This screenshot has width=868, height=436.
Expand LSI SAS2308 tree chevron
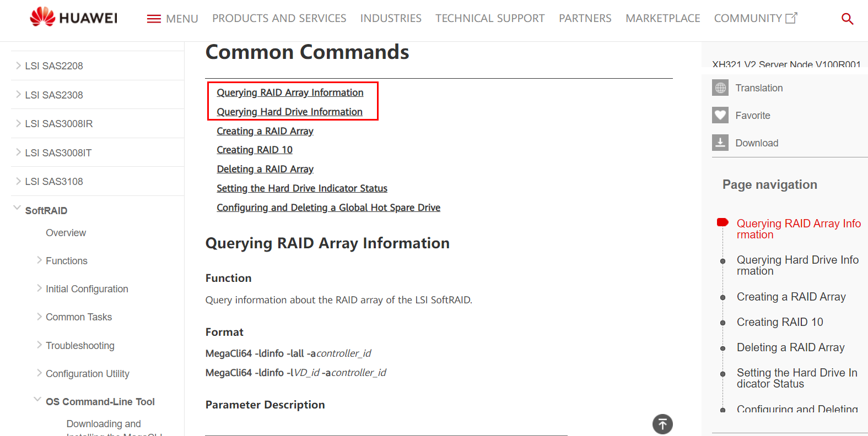[18, 95]
